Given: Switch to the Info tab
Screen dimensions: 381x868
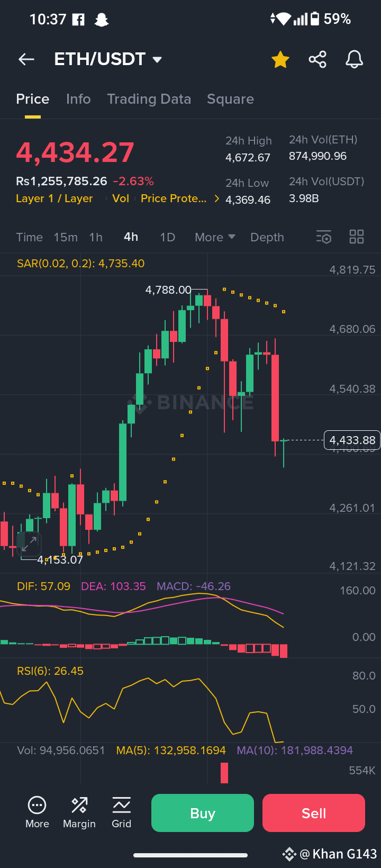Looking at the screenshot, I should (x=78, y=99).
